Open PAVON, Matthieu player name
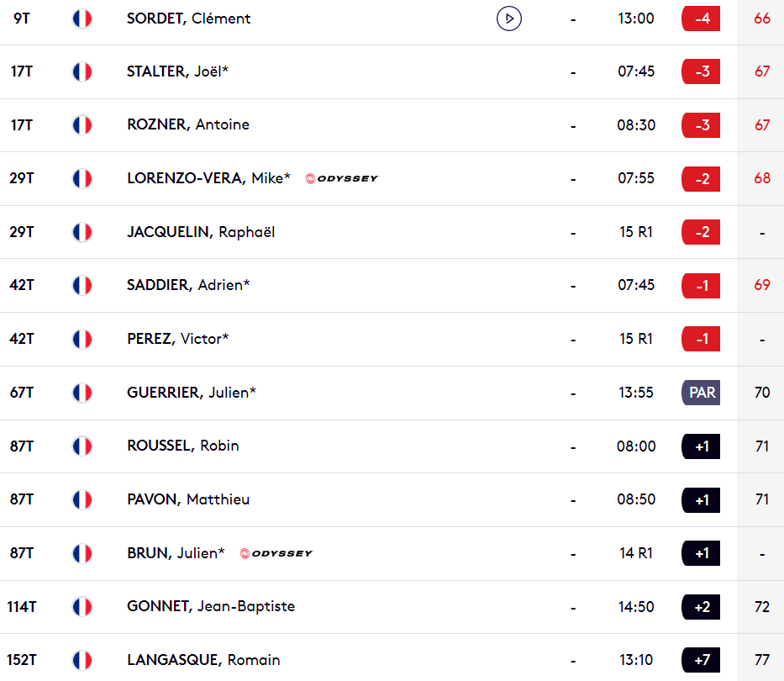 pos(188,499)
